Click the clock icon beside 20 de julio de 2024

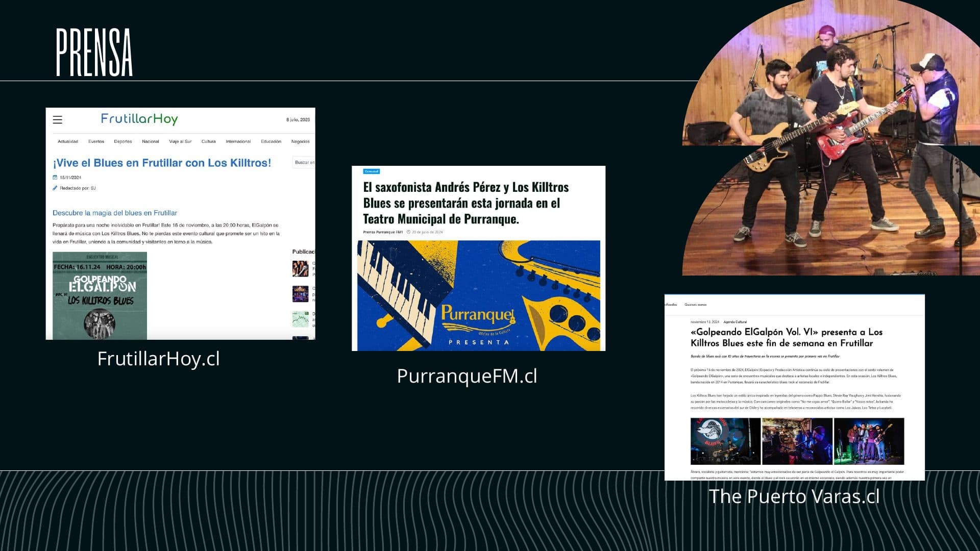[408, 232]
